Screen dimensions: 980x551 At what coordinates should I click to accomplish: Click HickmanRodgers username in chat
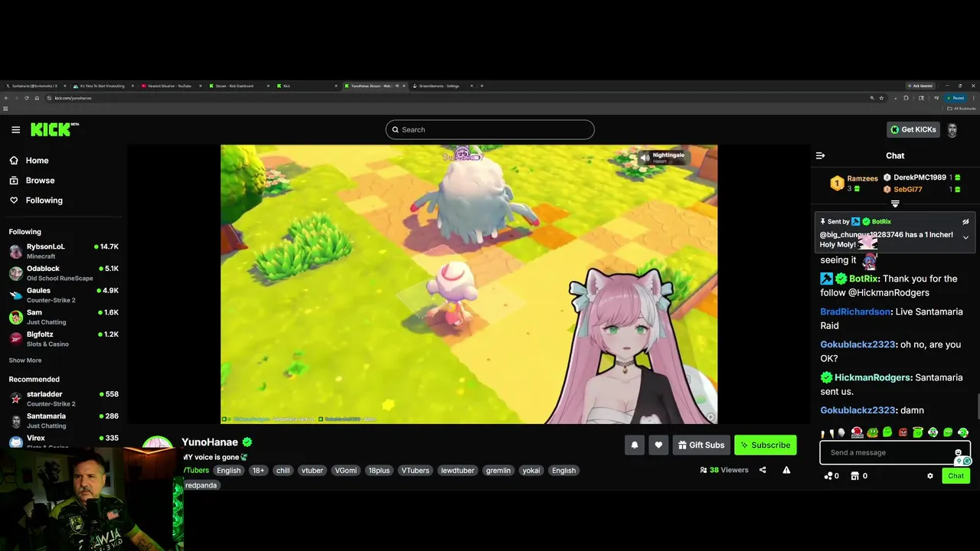click(x=873, y=377)
